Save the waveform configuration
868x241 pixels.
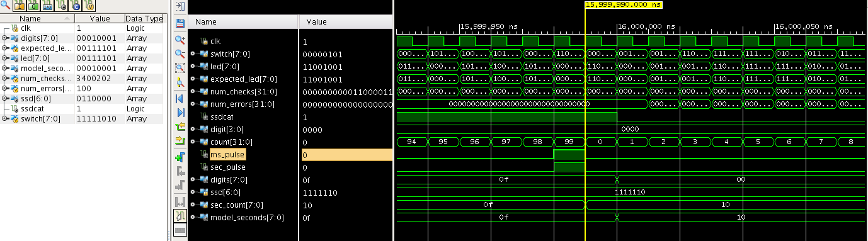[180, 23]
